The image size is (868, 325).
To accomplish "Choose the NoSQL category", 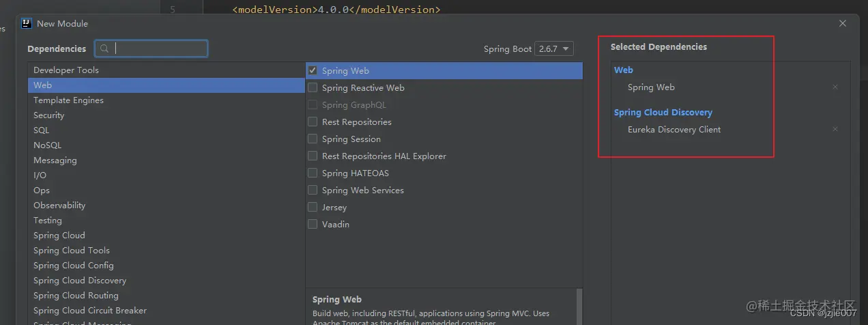I will (x=167, y=145).
